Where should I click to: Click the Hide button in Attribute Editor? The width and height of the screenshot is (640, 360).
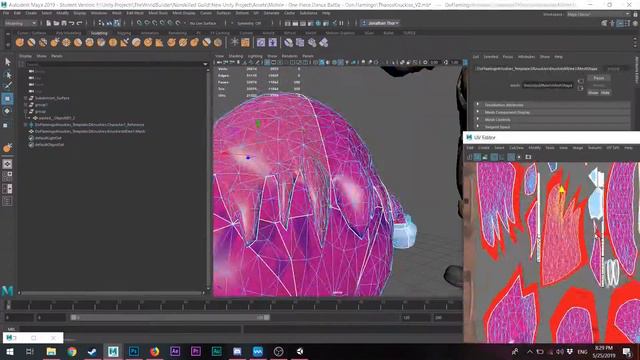(605, 93)
